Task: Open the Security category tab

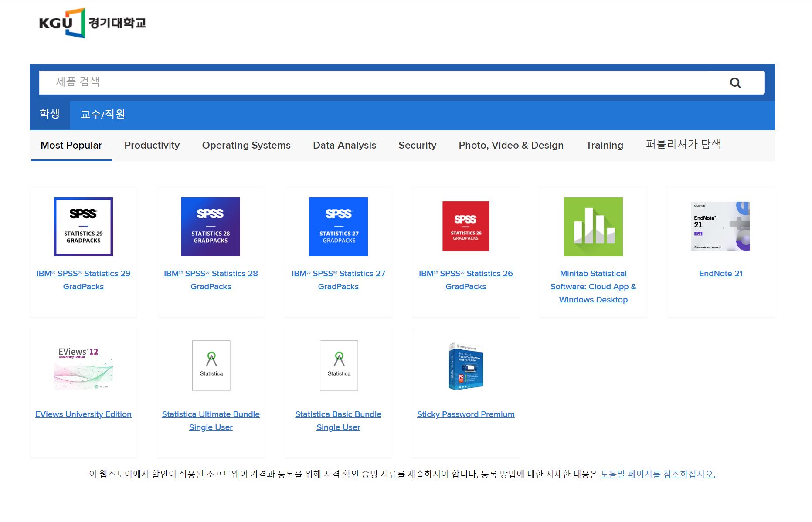Action: tap(418, 146)
